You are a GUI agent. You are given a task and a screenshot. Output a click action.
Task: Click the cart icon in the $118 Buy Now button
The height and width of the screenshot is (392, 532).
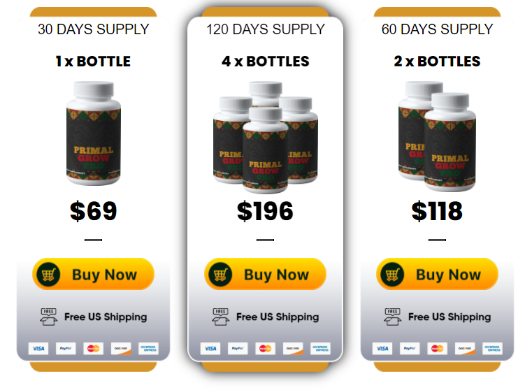[x=392, y=274]
